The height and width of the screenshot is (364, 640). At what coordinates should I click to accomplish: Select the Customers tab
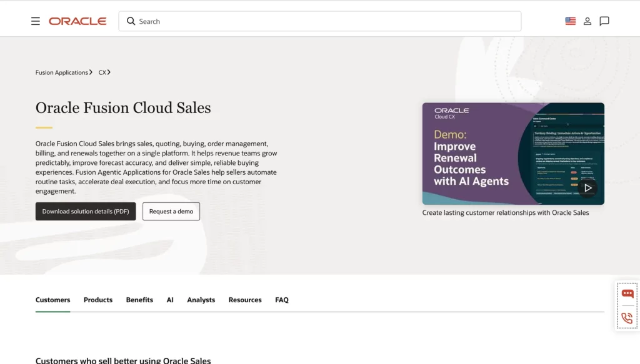coord(52,300)
